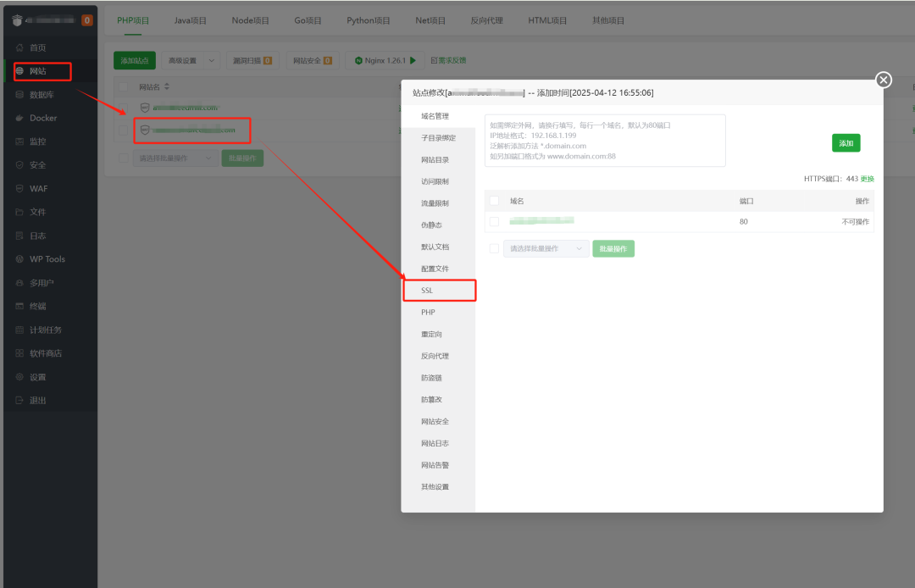
Task: Click the 安全 shield icon in sidebar
Action: point(19,165)
